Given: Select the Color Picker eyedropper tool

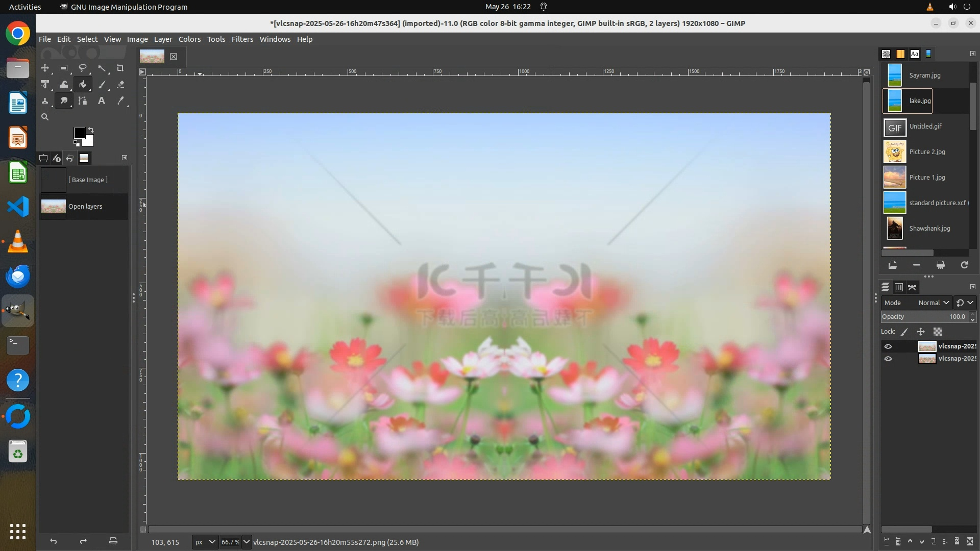Looking at the screenshot, I should [120, 101].
